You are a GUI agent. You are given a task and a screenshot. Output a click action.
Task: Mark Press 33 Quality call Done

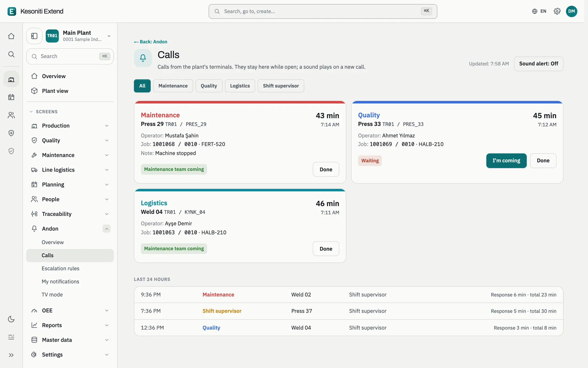(x=543, y=161)
